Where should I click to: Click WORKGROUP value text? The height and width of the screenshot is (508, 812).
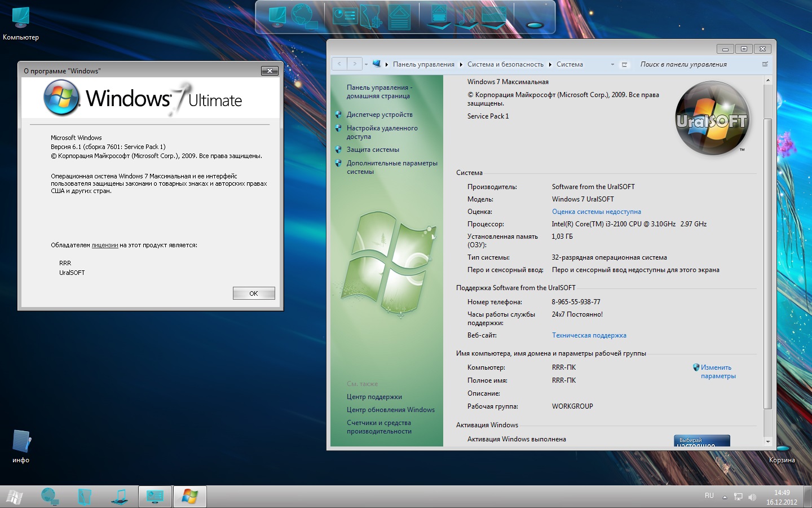coord(572,406)
